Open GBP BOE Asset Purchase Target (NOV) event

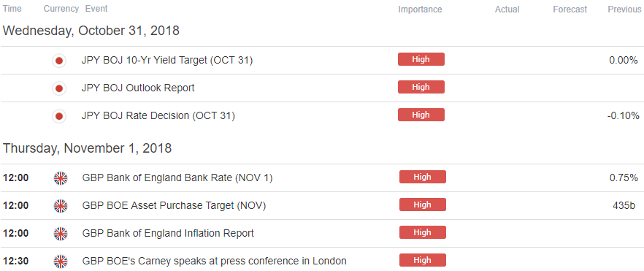pos(174,206)
